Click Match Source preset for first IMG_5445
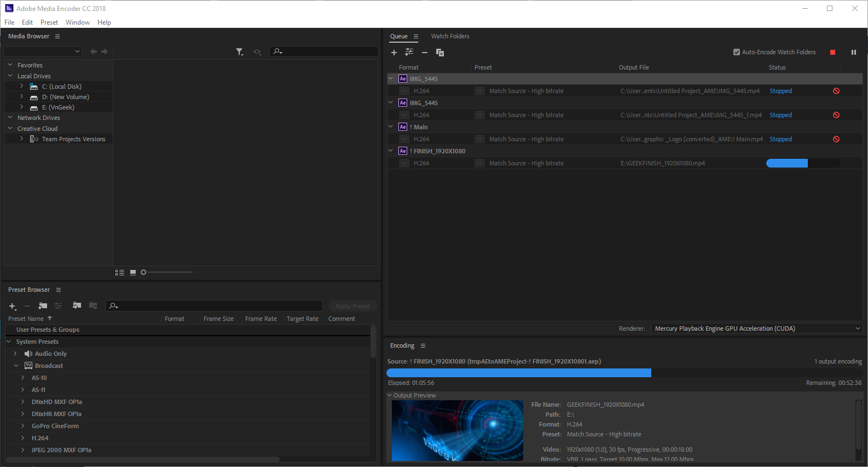The height and width of the screenshot is (467, 868). [x=526, y=91]
